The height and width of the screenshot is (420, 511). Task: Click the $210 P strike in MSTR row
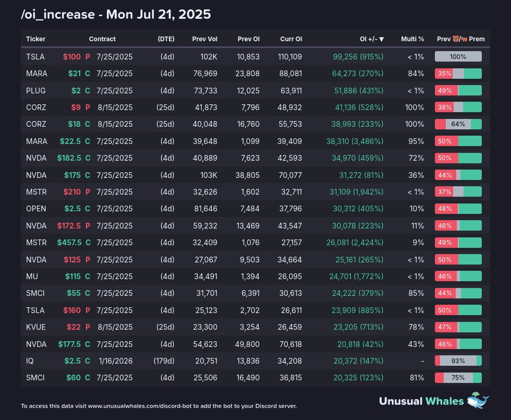77,192
